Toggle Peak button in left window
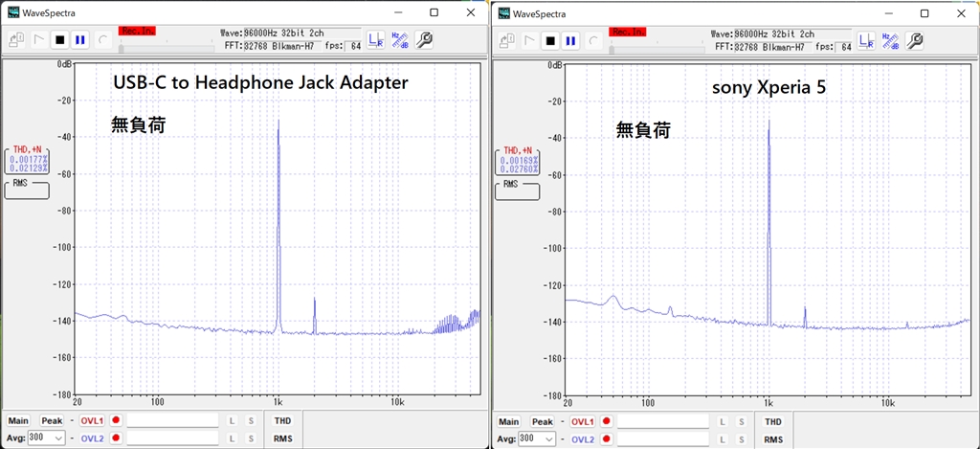Viewport: 980px width, 449px height. pyautogui.click(x=53, y=421)
